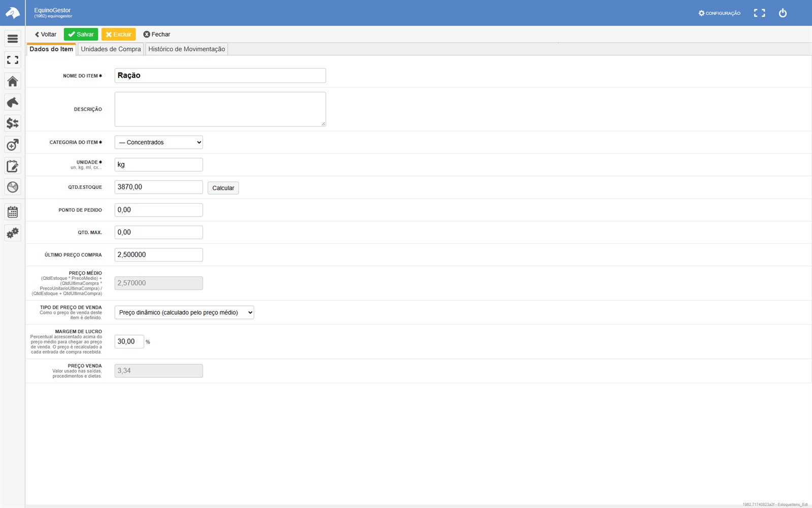
Task: Open the reproduction gender icon in sidebar
Action: click(x=13, y=145)
